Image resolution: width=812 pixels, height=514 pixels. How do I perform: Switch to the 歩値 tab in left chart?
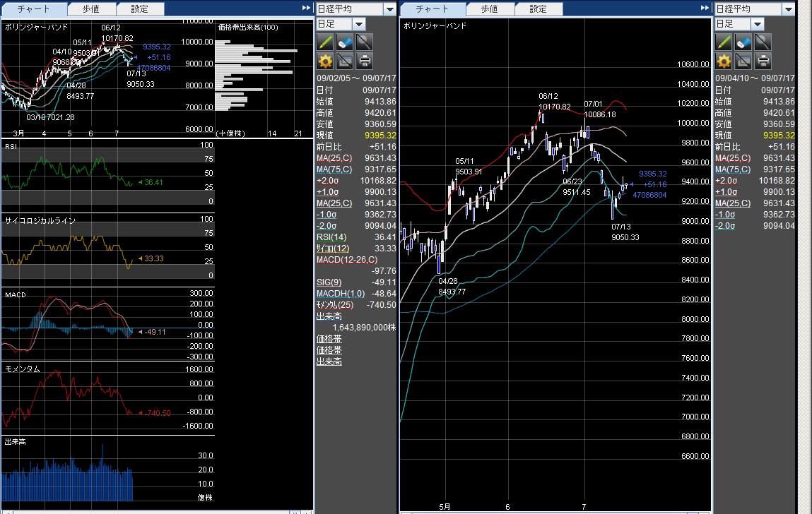(90, 9)
